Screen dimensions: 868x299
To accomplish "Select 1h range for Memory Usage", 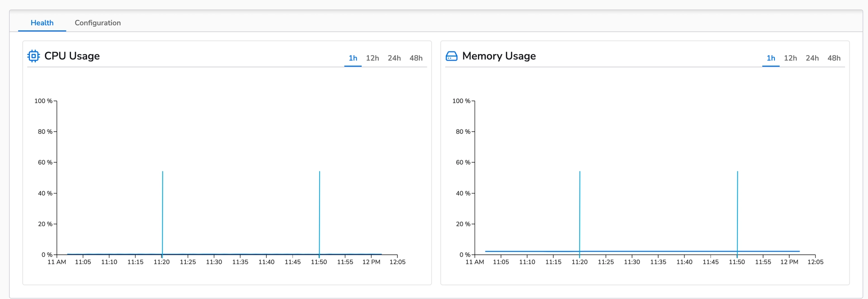I will pyautogui.click(x=771, y=58).
